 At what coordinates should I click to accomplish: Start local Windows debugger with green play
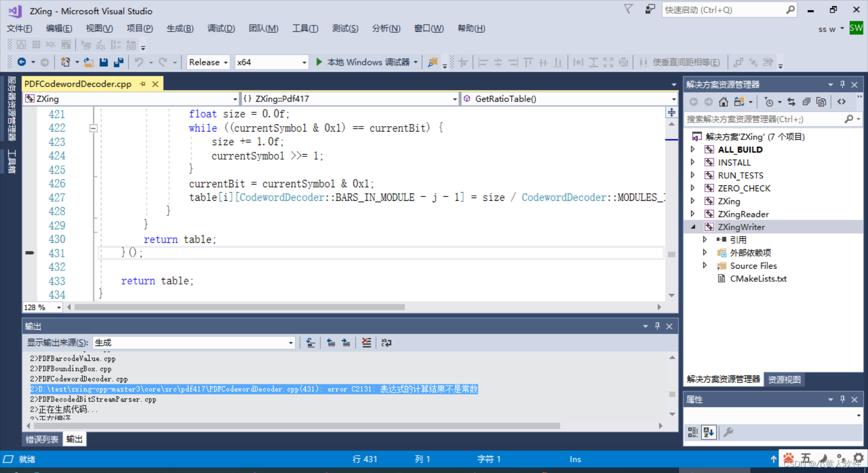pyautogui.click(x=319, y=62)
